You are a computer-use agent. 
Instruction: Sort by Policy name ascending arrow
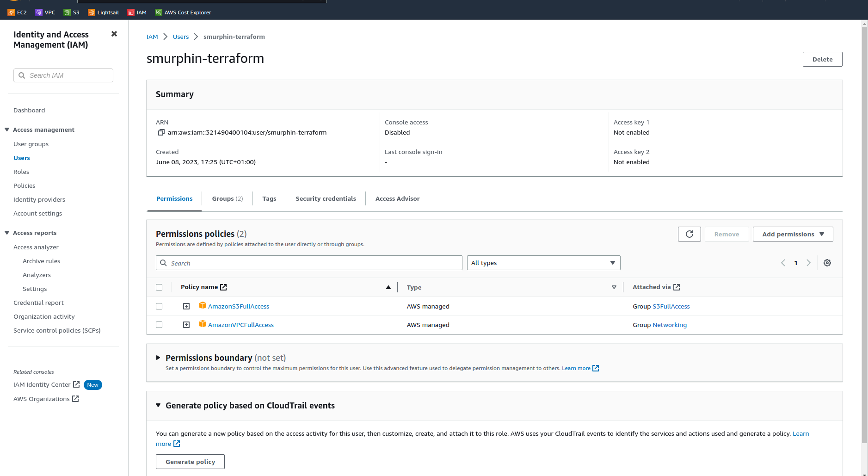point(388,287)
